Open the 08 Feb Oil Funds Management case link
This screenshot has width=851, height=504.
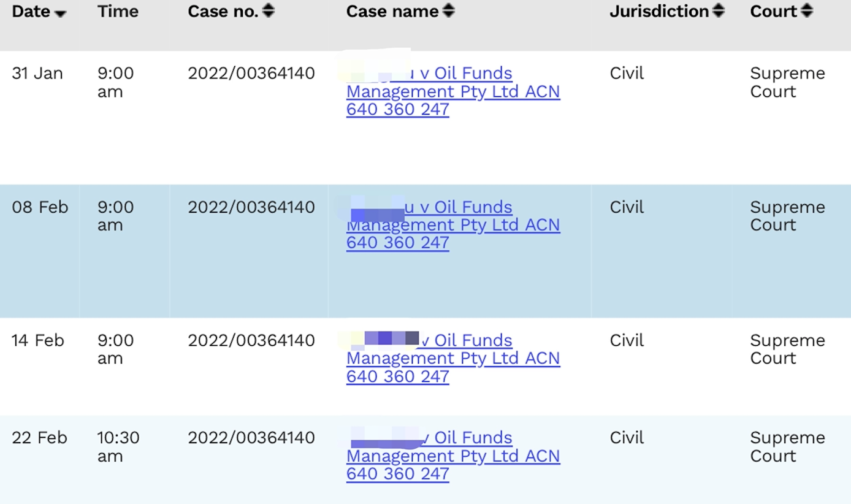click(x=452, y=226)
